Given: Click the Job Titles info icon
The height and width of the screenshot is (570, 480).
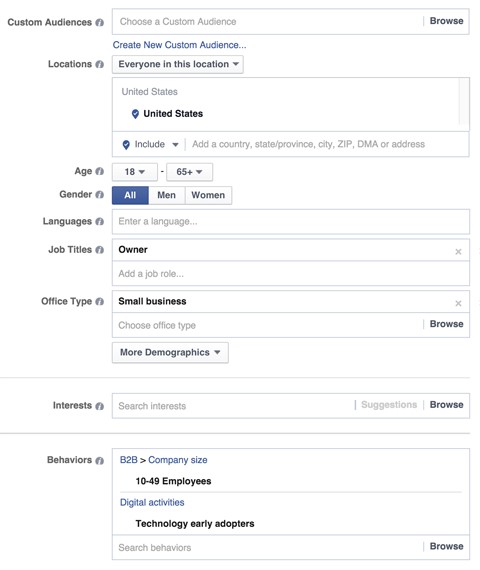Looking at the screenshot, I should (x=100, y=250).
